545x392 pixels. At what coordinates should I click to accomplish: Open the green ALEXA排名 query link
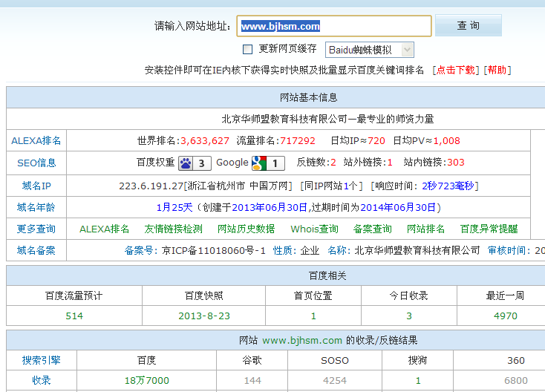[104, 229]
